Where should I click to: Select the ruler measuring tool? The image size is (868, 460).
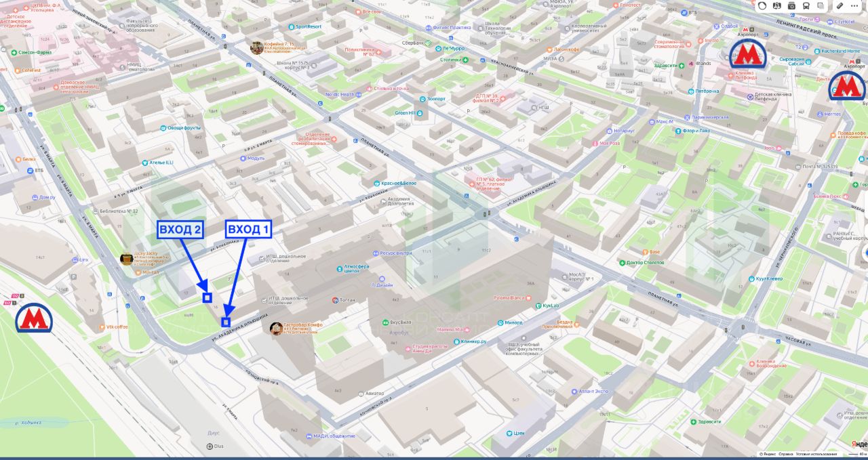point(840,5)
